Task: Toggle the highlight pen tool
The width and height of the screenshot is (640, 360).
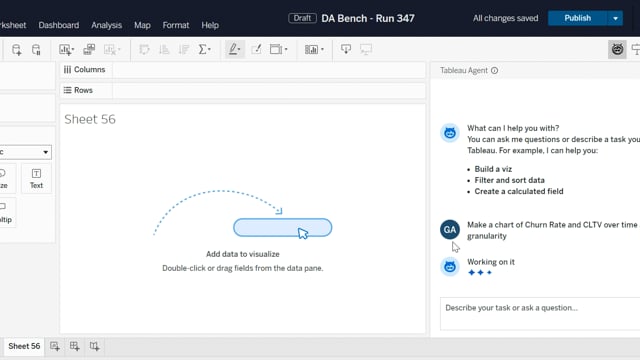Action: [x=234, y=50]
